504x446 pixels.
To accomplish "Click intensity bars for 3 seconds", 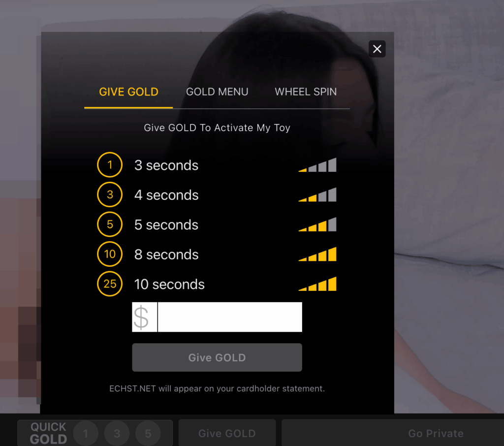I will 317,165.
